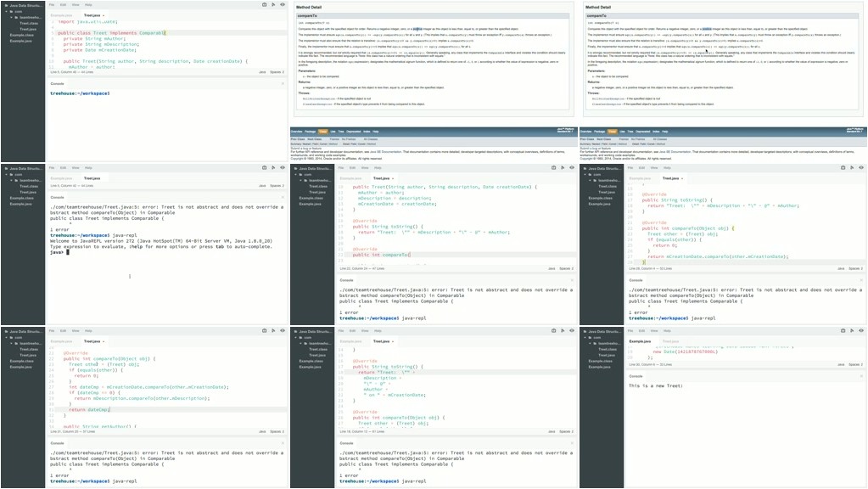Viewport: 868px width, 489px height.
Task: Open Edit menu in JavaREPL welcome frame
Action: [63, 167]
